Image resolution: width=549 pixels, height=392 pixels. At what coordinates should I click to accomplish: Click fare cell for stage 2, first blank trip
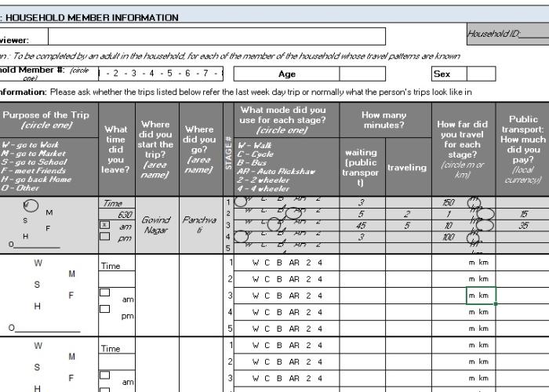522,279
